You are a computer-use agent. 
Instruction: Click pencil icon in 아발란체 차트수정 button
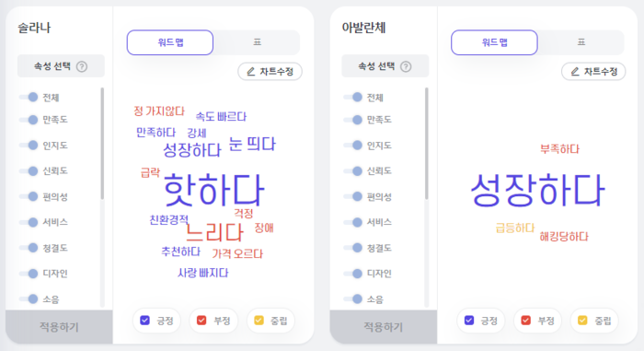[x=575, y=72]
